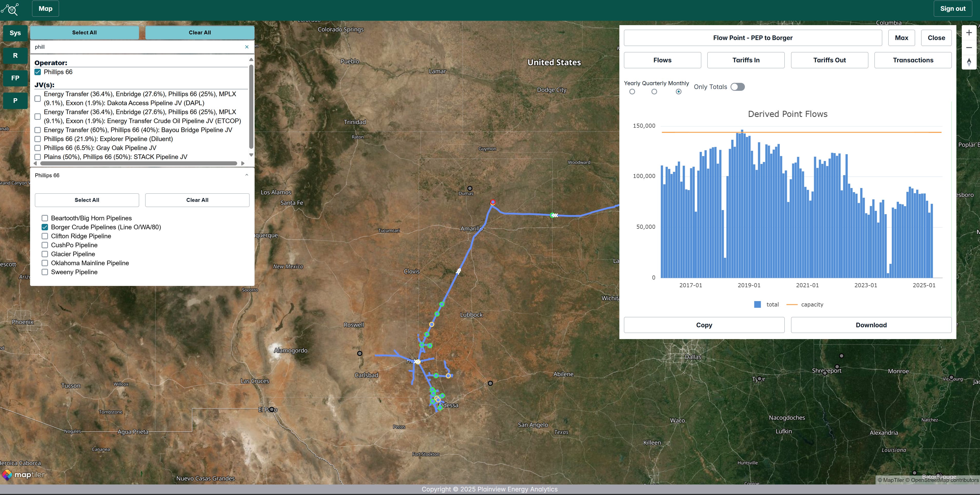Uncheck the Phillips 66 operator checkbox

tap(38, 72)
